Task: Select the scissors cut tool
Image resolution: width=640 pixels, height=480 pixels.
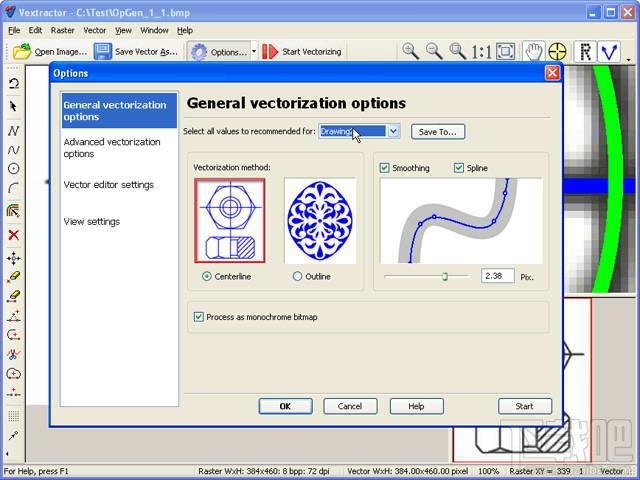Action: coord(13,354)
